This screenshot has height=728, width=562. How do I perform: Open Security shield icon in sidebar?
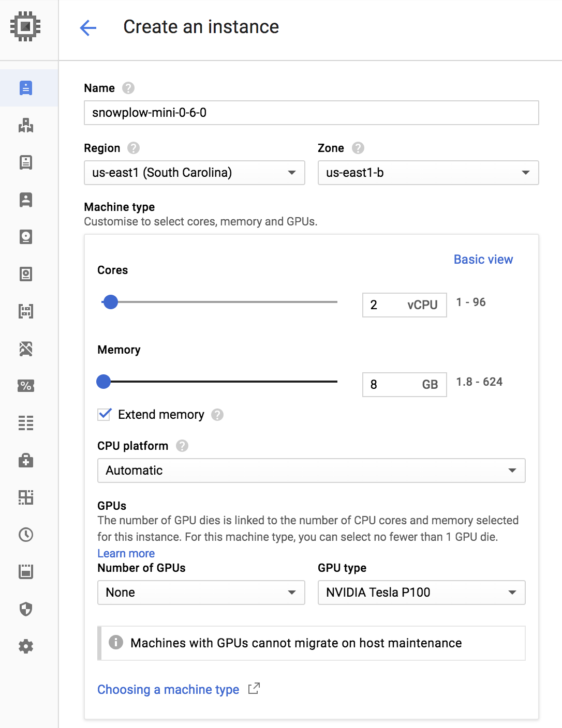point(26,609)
